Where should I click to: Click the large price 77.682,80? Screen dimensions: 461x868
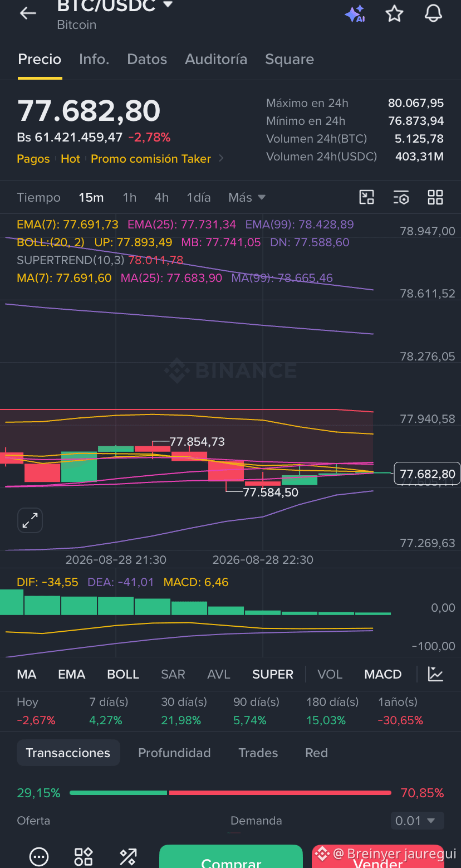tap(89, 111)
